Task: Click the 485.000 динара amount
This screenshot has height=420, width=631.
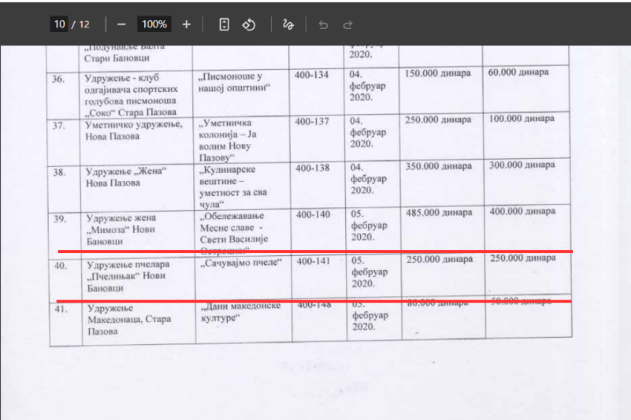Action: pyautogui.click(x=436, y=214)
